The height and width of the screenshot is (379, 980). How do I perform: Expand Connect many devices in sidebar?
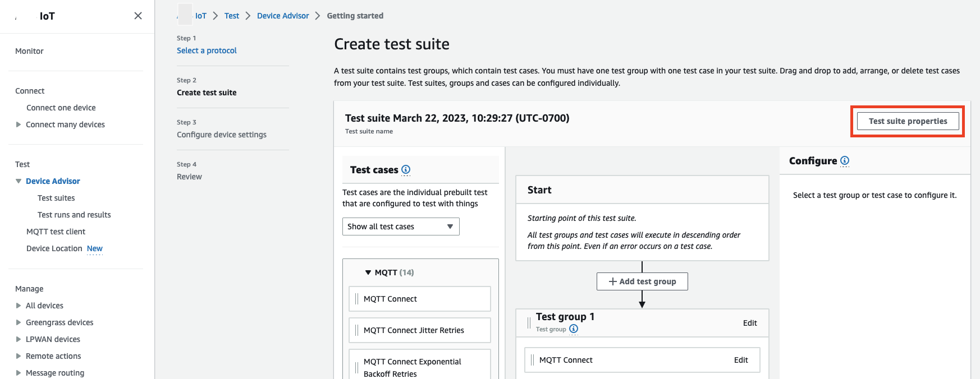click(19, 124)
